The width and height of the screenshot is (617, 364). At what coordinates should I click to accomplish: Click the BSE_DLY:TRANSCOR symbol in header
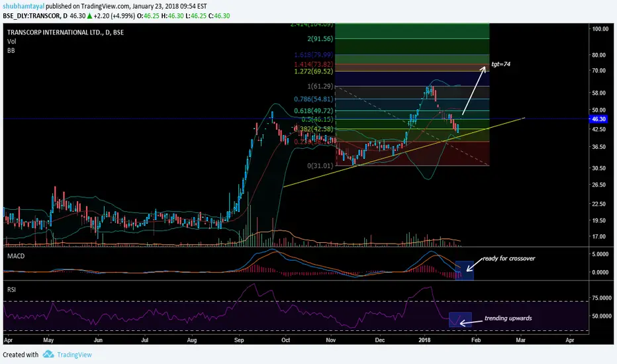(32, 16)
